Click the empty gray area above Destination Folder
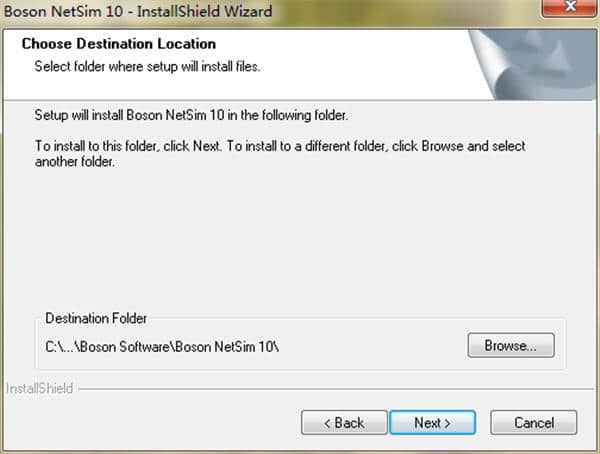This screenshot has height=454, width=600. [x=300, y=240]
